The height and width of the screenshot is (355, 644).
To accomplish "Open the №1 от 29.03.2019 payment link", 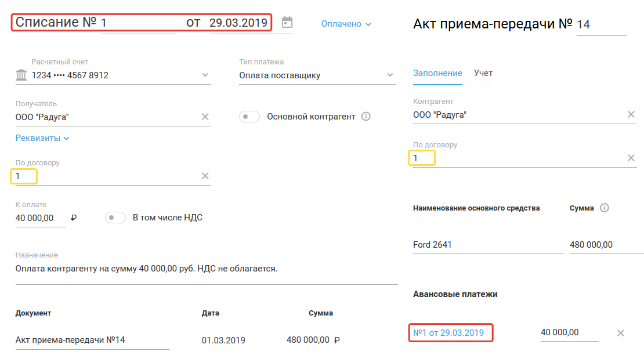I will [448, 333].
